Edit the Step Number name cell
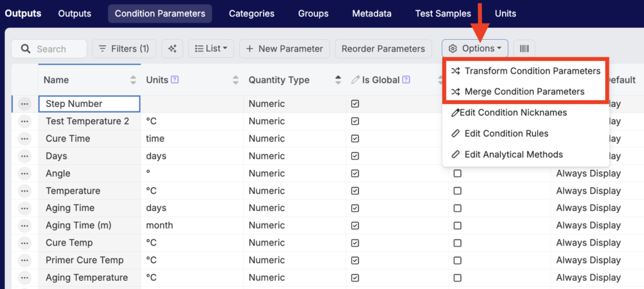Image resolution: width=644 pixels, height=289 pixels. (89, 104)
